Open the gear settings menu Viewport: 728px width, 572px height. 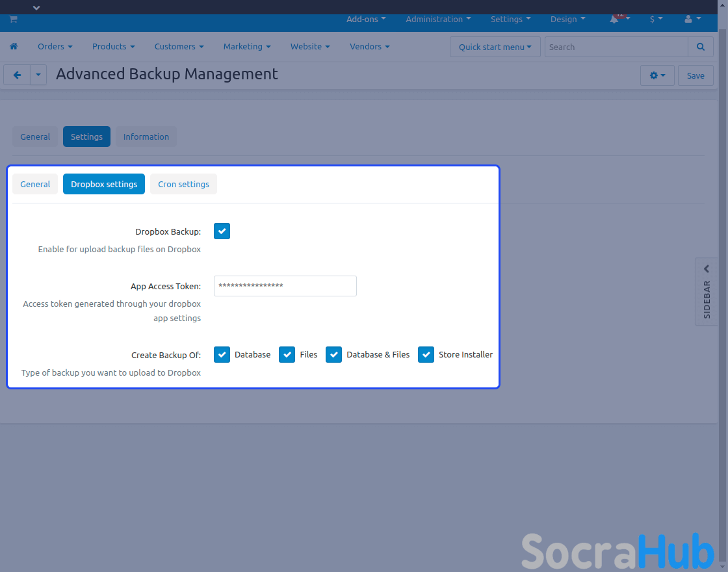click(657, 75)
